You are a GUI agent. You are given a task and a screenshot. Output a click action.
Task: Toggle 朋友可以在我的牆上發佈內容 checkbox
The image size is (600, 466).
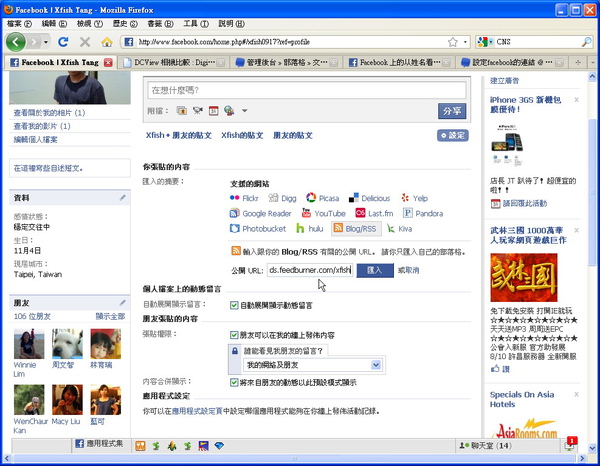point(234,335)
